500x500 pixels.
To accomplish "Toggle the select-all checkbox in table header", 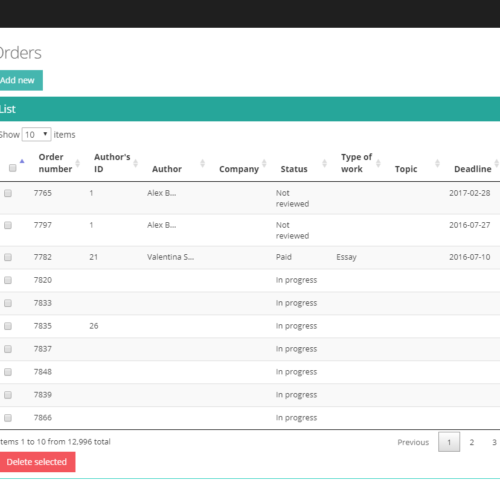I will click(x=13, y=168).
